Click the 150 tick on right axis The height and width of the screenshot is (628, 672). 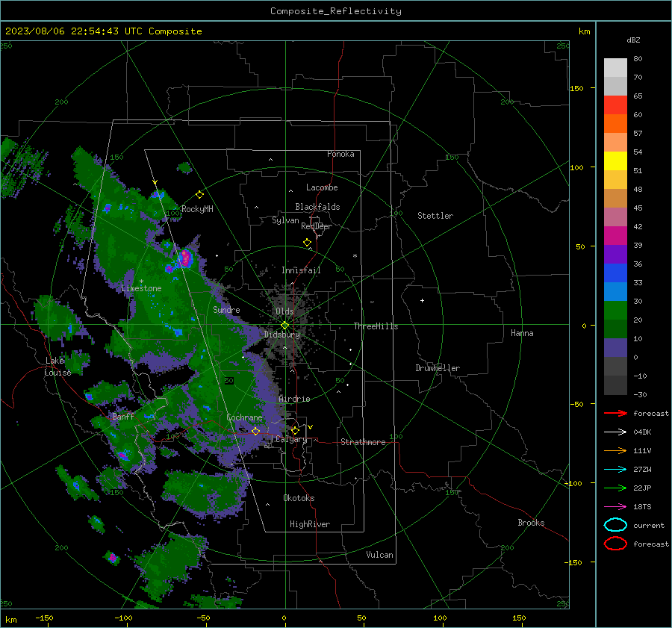click(576, 88)
